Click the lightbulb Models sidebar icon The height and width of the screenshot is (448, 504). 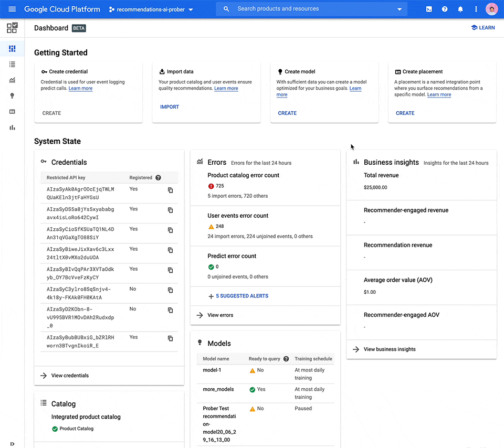click(x=12, y=95)
